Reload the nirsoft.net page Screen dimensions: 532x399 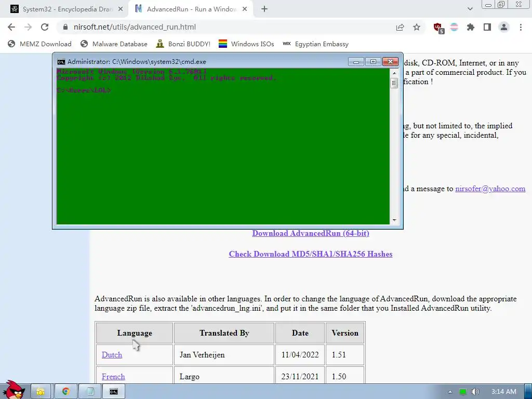point(45,27)
